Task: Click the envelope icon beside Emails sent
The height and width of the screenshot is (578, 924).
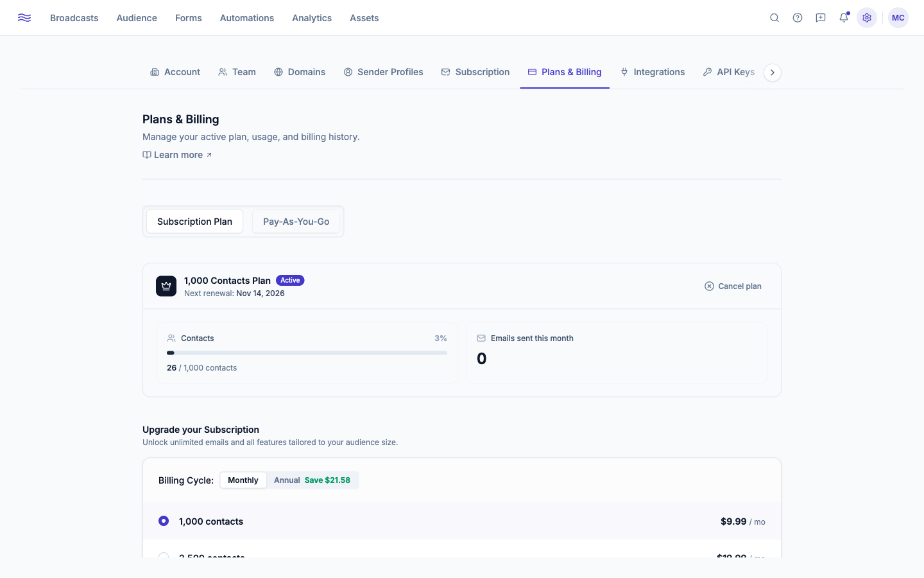Action: pos(481,338)
